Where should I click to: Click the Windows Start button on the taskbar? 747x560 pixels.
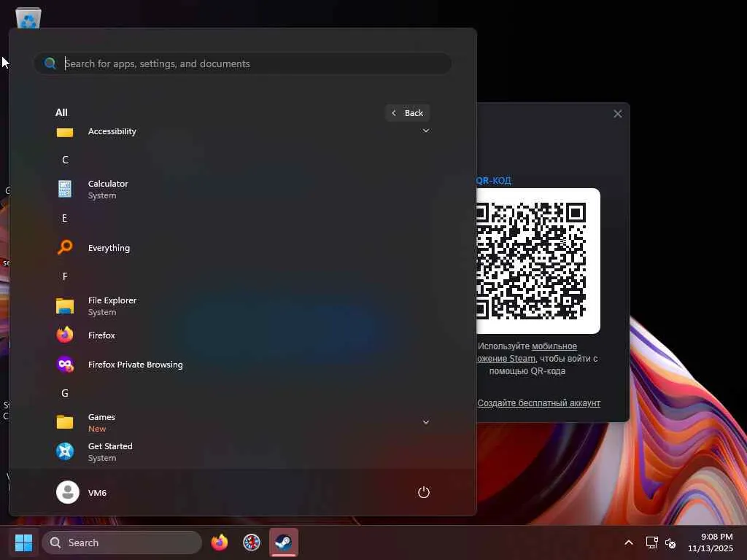[x=23, y=542]
